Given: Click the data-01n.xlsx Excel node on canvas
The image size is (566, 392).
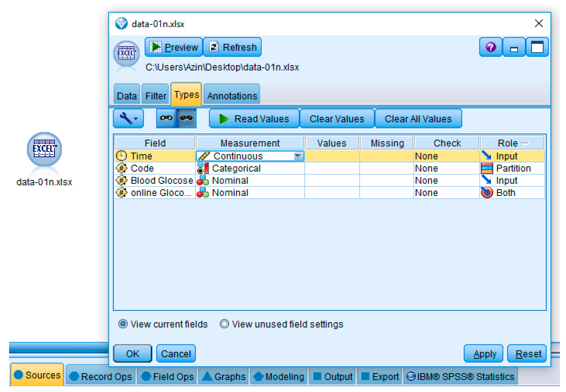Looking at the screenshot, I should (44, 149).
